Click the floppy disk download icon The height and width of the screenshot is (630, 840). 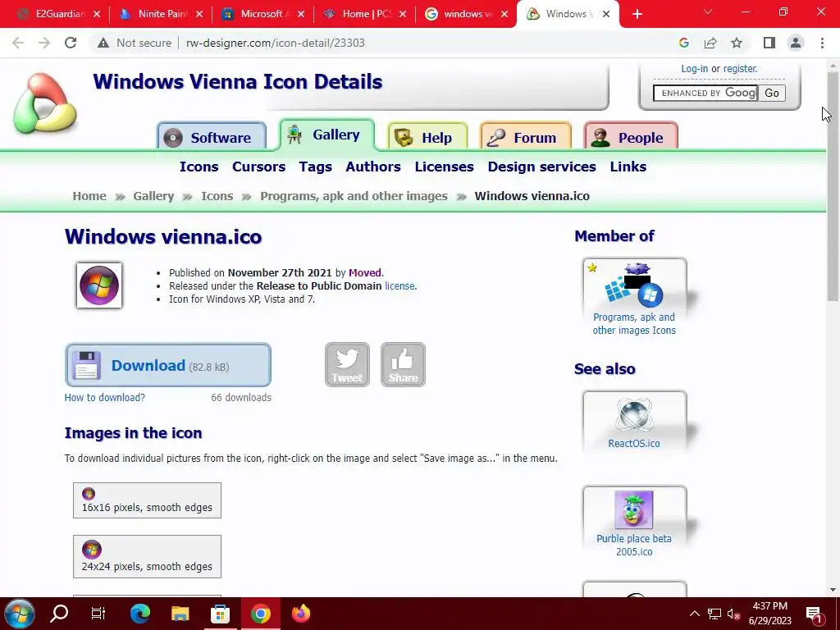point(86,365)
